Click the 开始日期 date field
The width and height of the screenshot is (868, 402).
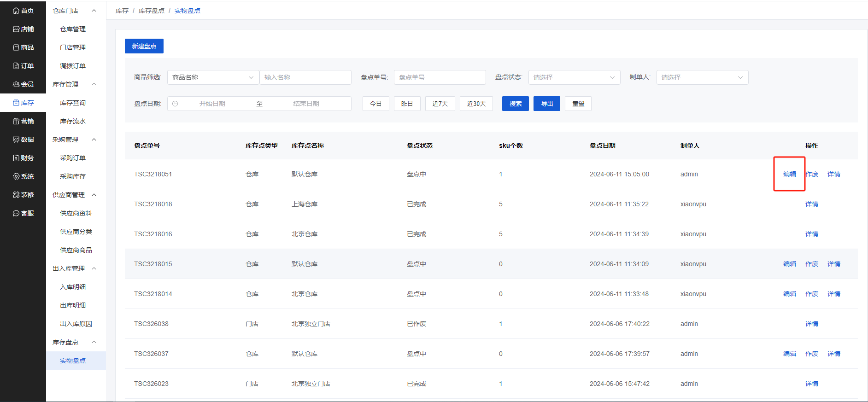(x=212, y=104)
